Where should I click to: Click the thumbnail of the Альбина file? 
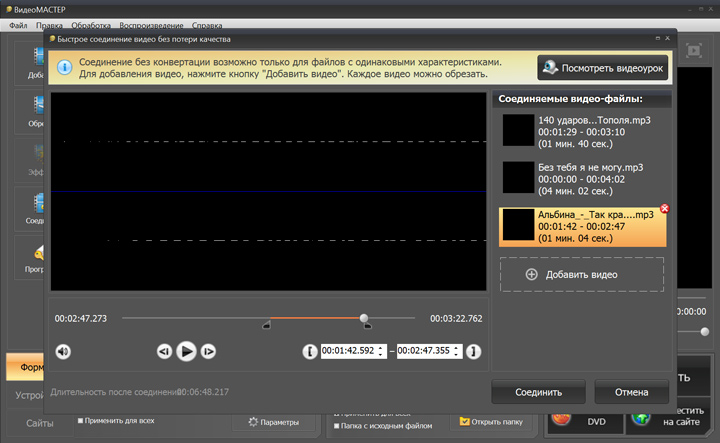tap(518, 225)
